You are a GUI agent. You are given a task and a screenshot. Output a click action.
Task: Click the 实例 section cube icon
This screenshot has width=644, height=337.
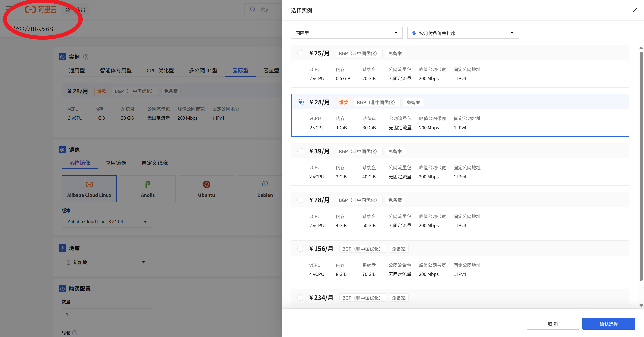(62, 57)
